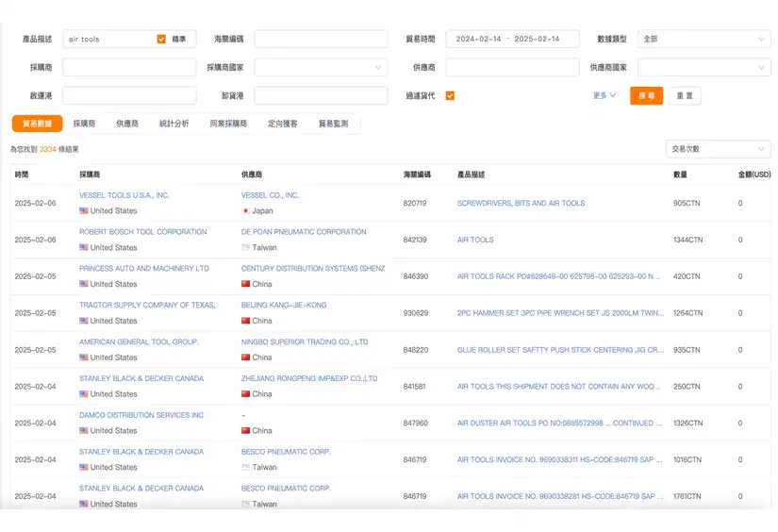Image resolution: width=778 pixels, height=532 pixels.
Task: Open the 貿易監測 tab
Action: tap(334, 124)
